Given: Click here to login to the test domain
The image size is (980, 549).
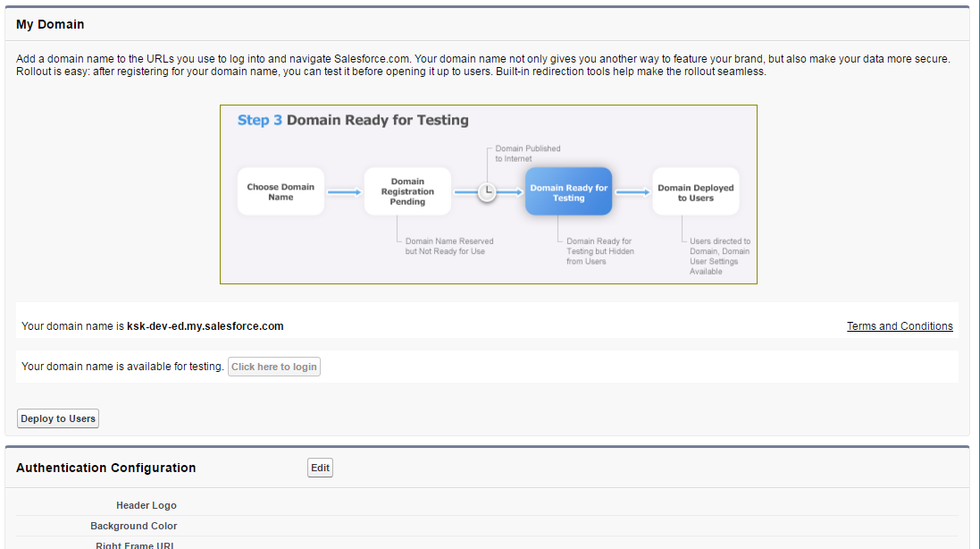Looking at the screenshot, I should click(273, 366).
